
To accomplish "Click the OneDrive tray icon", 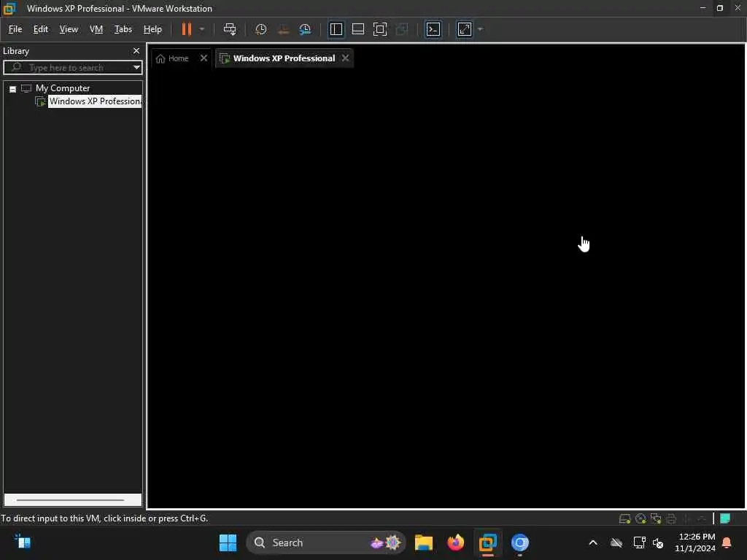I will point(616,542).
